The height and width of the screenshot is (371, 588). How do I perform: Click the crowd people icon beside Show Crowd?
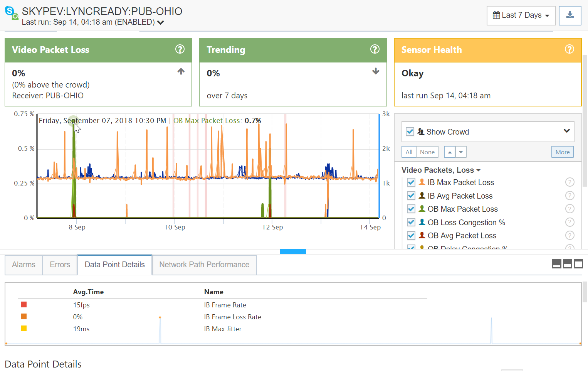click(421, 132)
